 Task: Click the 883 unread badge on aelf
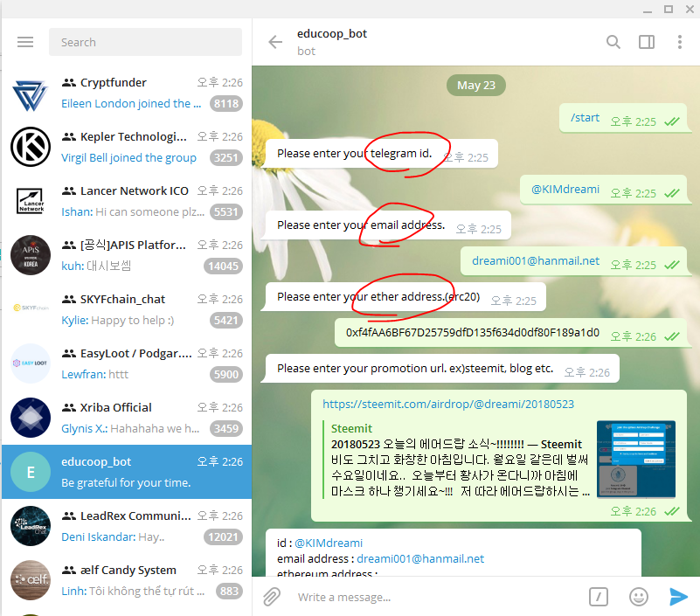coord(229,591)
